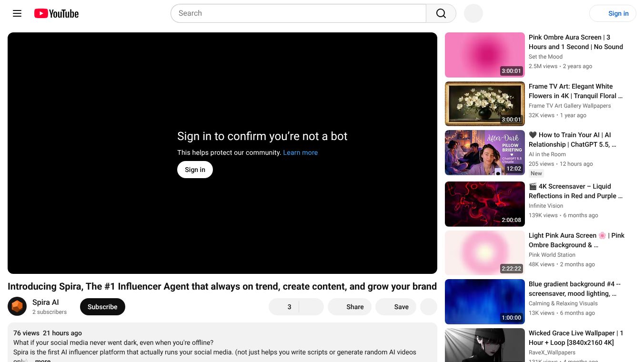Open '4K Screensaver – Liquid Reflections' title
The image size is (644, 362).
575,191
